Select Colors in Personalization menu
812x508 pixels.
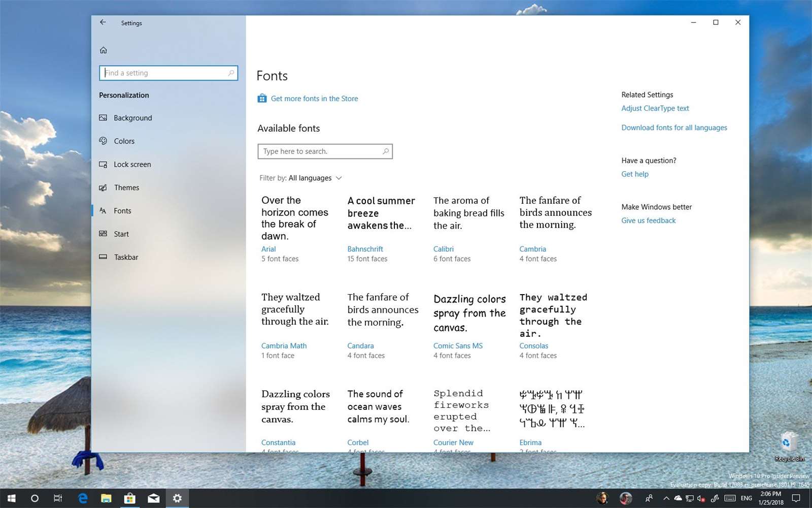(x=124, y=141)
